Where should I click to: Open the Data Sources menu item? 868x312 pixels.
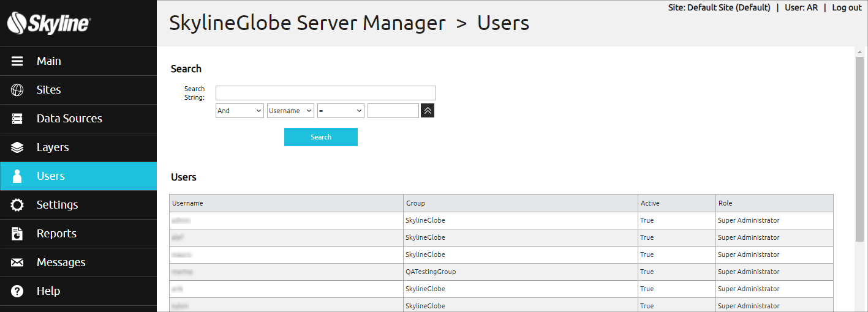pyautogui.click(x=78, y=119)
